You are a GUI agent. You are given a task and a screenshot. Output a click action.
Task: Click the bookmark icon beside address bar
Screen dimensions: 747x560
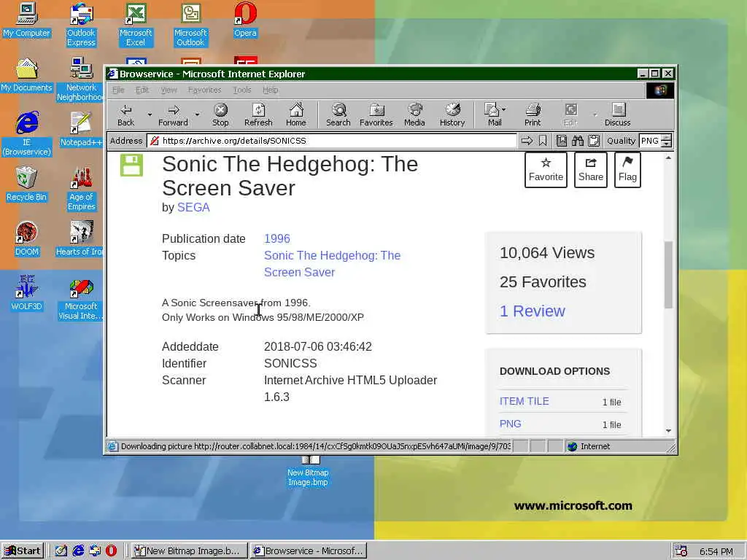coord(543,141)
